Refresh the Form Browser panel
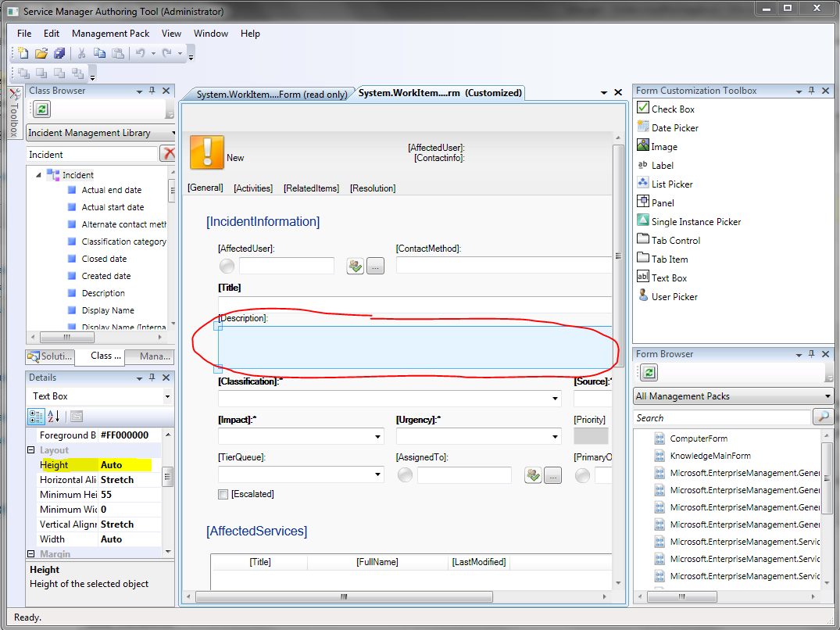 pyautogui.click(x=649, y=372)
